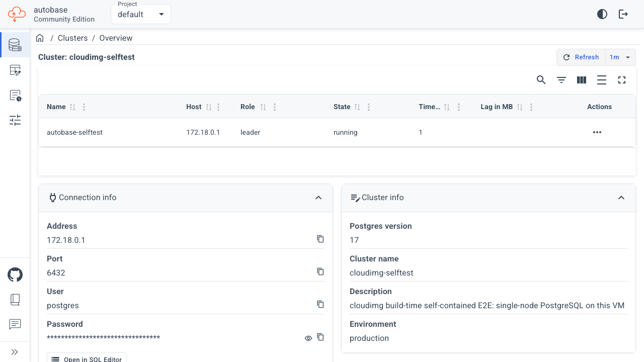Click the leader role cell
Viewport: 644px width, 362px height.
(x=250, y=132)
